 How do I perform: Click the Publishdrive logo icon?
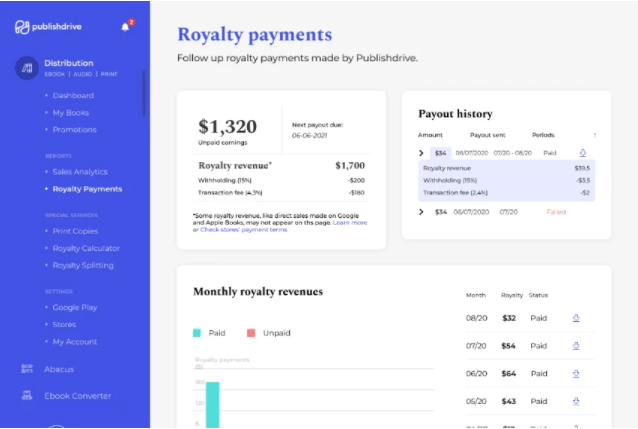[x=21, y=26]
